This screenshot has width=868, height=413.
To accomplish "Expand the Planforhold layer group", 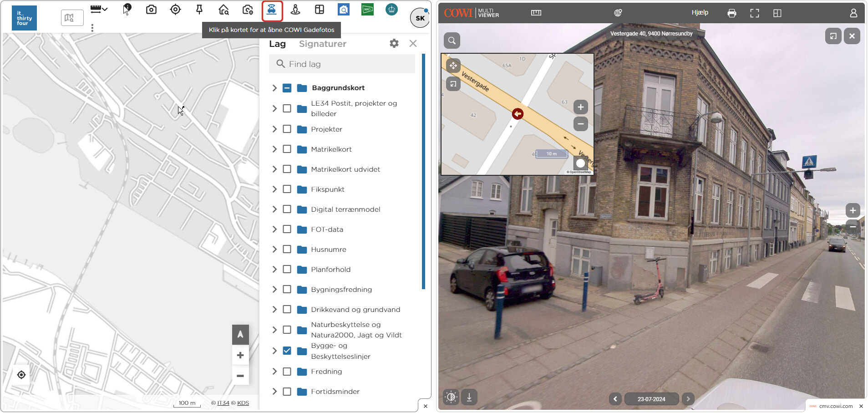I will [274, 269].
